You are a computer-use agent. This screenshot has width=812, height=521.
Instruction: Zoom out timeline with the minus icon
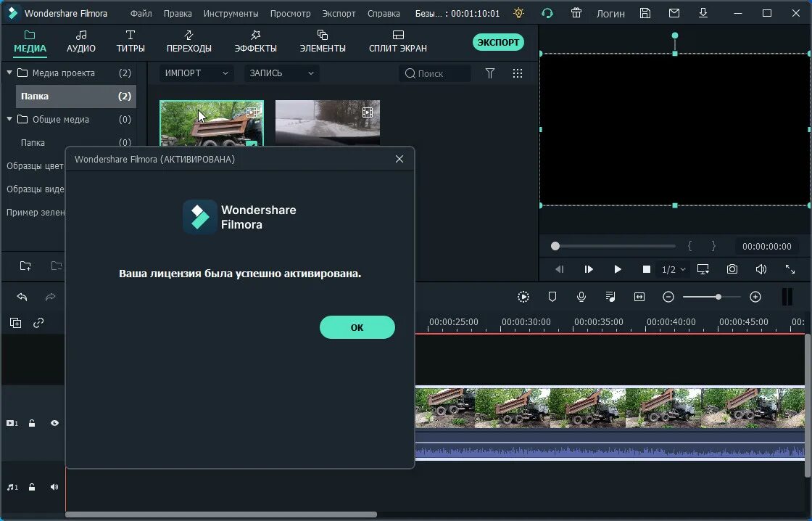tap(668, 297)
